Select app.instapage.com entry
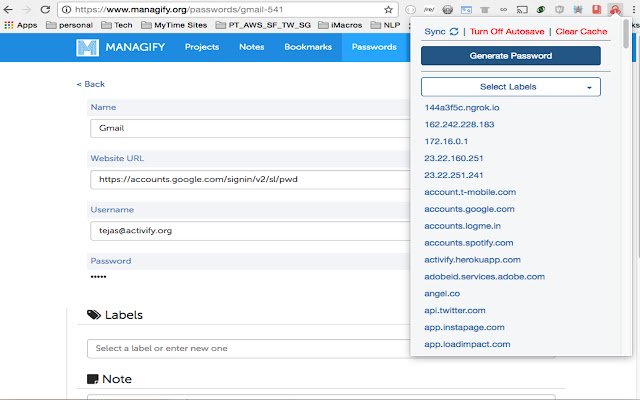The image size is (640, 400). pyautogui.click(x=464, y=328)
